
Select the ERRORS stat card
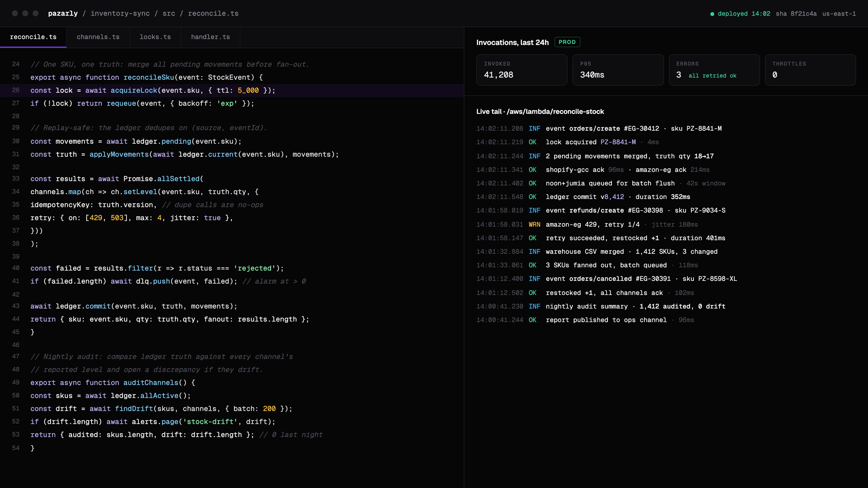(714, 70)
